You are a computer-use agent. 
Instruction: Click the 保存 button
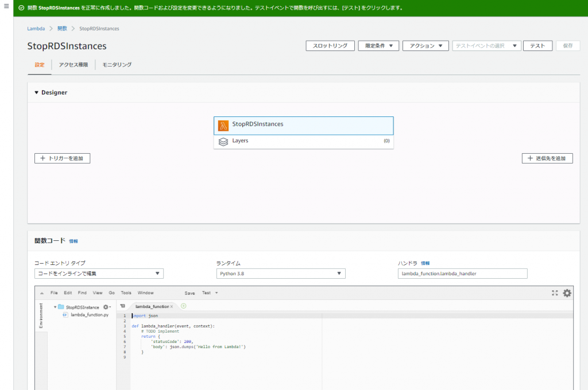[568, 46]
